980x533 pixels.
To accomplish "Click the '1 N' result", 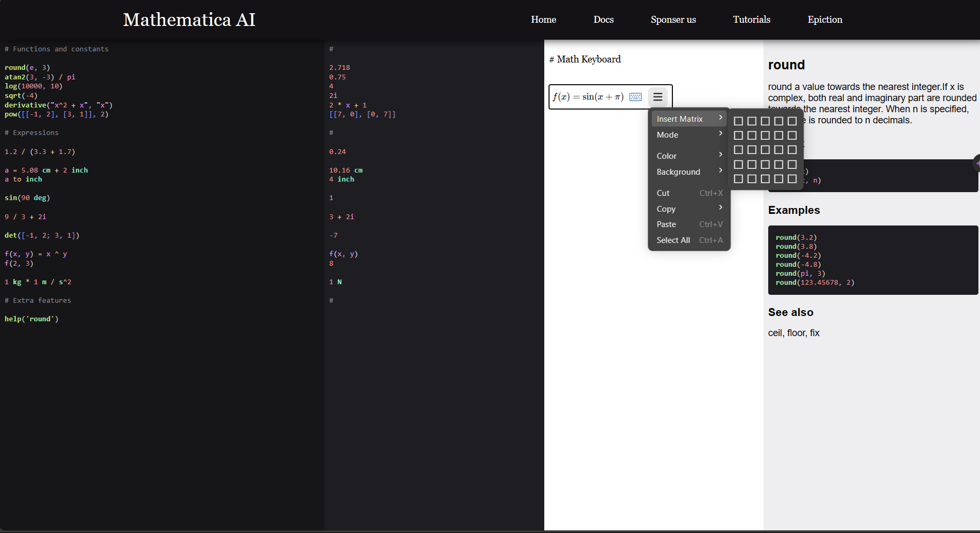I will tap(335, 282).
